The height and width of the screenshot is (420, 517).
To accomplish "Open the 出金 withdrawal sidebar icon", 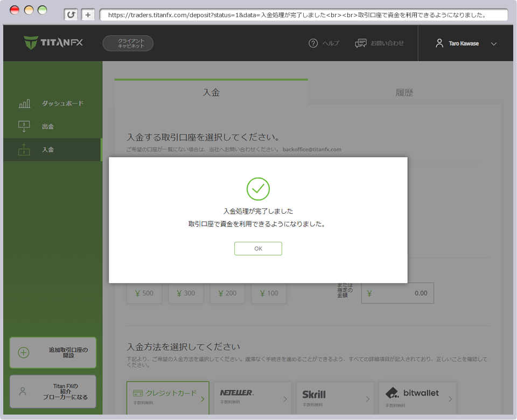I will [x=24, y=126].
